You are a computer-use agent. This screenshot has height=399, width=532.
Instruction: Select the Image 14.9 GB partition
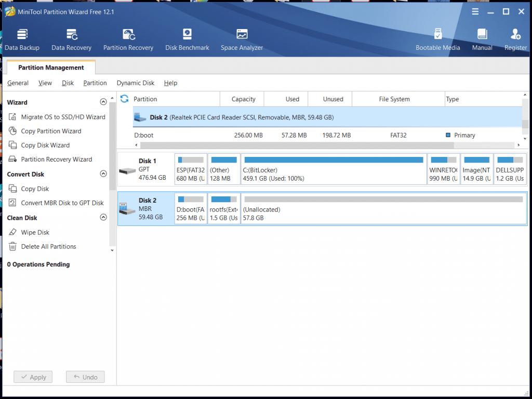click(477, 169)
